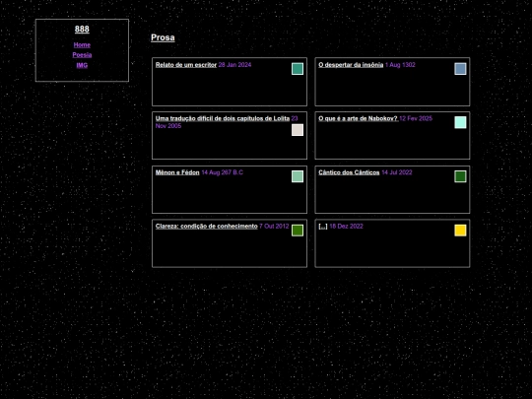Open the post Cântico dos Cânticos
The height and width of the screenshot is (399, 532).
(x=349, y=172)
